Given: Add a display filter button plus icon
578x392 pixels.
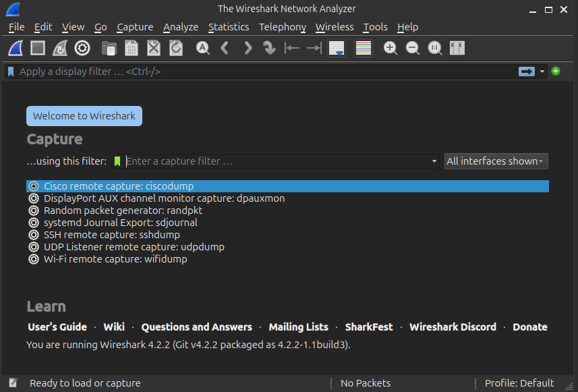Looking at the screenshot, I should 556,71.
